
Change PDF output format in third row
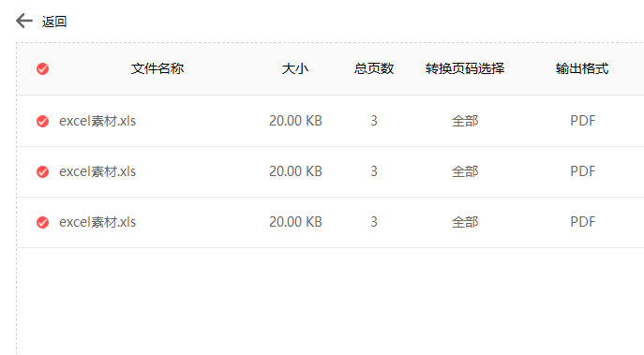(582, 222)
